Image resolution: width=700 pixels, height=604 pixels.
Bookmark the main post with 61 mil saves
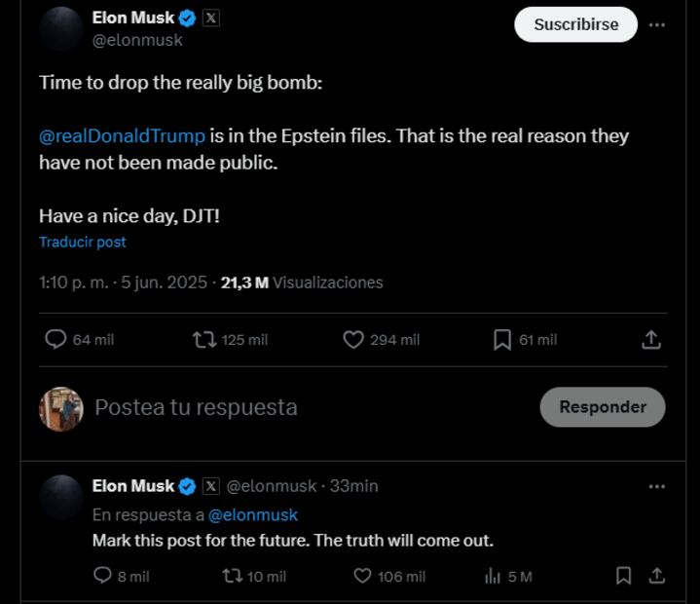pyautogui.click(x=502, y=339)
